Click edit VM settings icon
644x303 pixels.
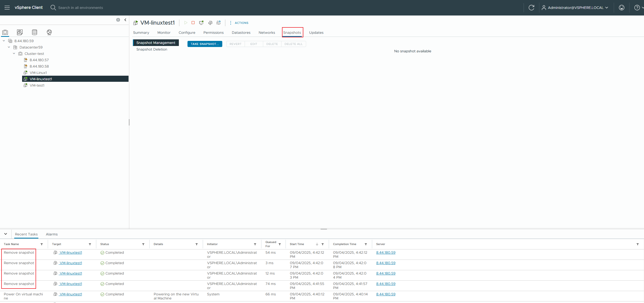point(210,23)
